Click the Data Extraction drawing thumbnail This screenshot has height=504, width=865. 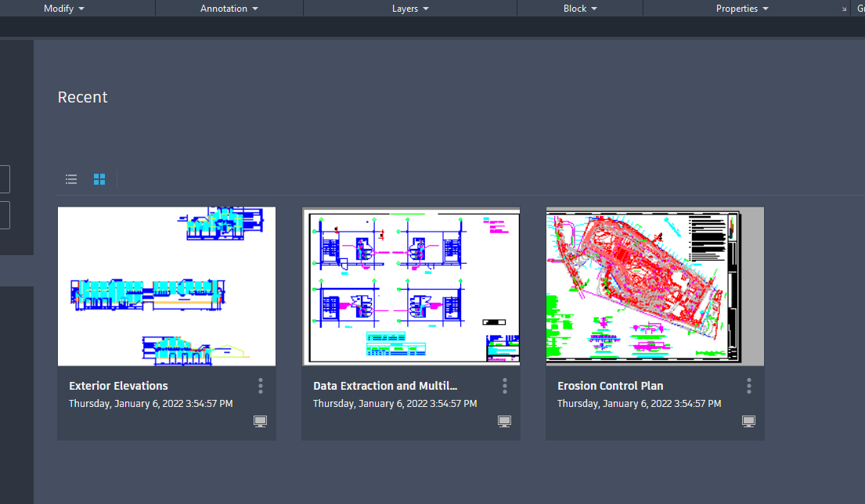[411, 286]
